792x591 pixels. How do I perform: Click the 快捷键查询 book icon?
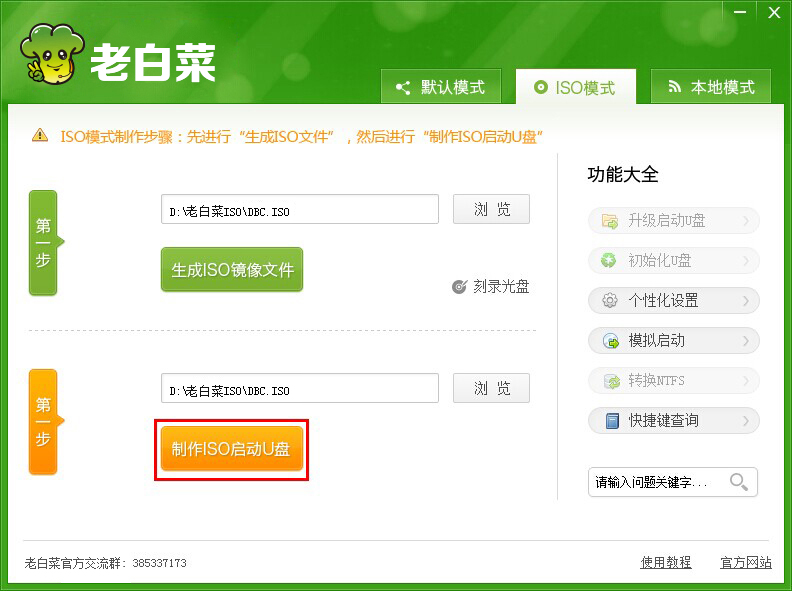(x=612, y=421)
